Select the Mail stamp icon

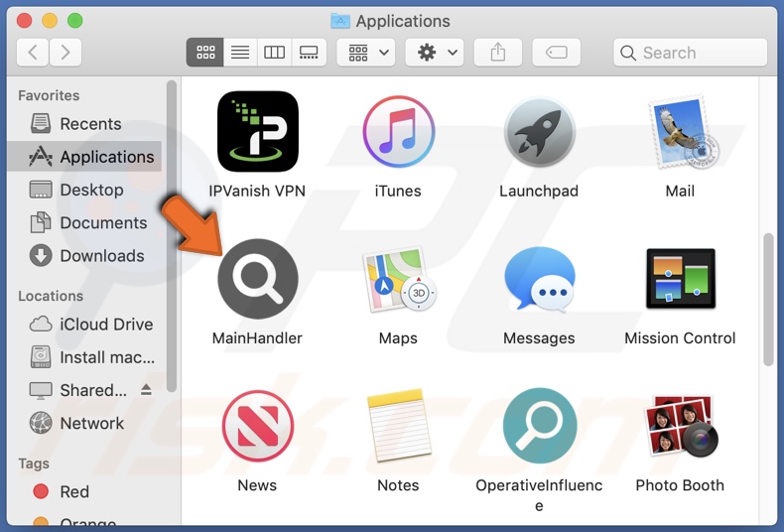click(x=684, y=132)
